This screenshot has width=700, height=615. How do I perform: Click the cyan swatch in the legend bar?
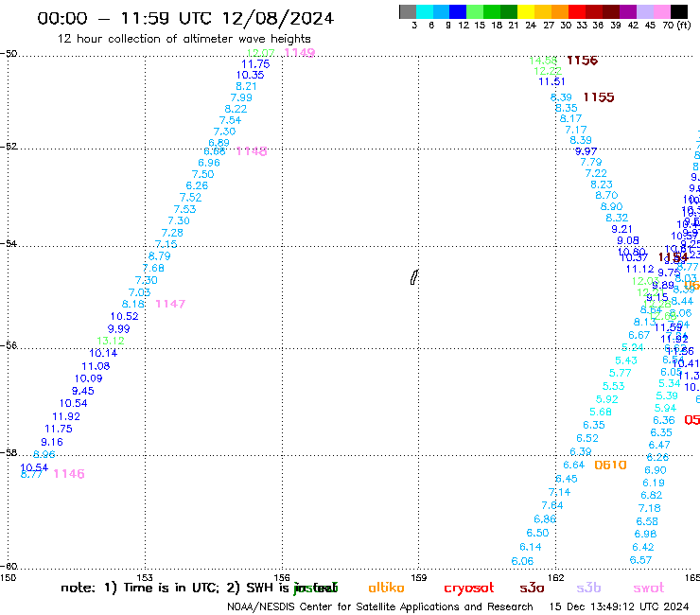click(424, 11)
